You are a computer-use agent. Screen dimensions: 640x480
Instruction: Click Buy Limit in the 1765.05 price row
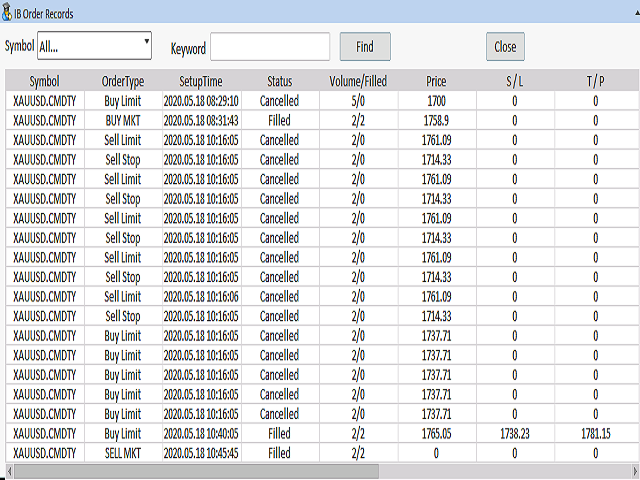coord(123,433)
